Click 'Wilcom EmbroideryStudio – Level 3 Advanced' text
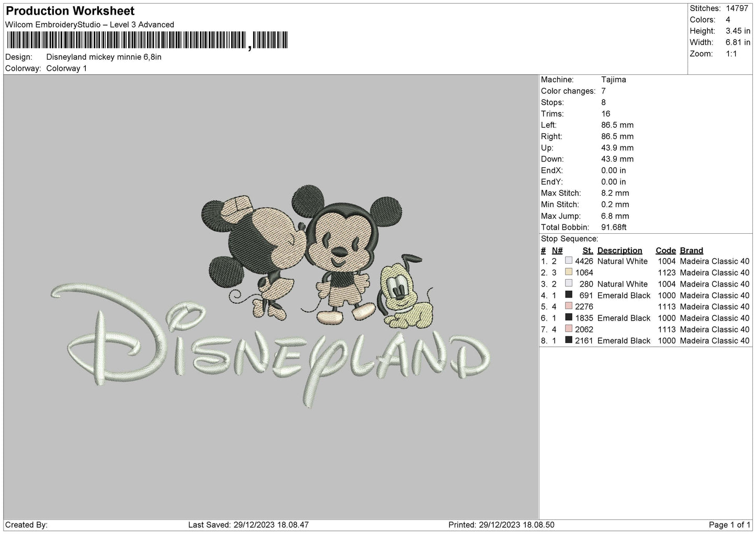The width and height of the screenshot is (756, 534). (89, 25)
